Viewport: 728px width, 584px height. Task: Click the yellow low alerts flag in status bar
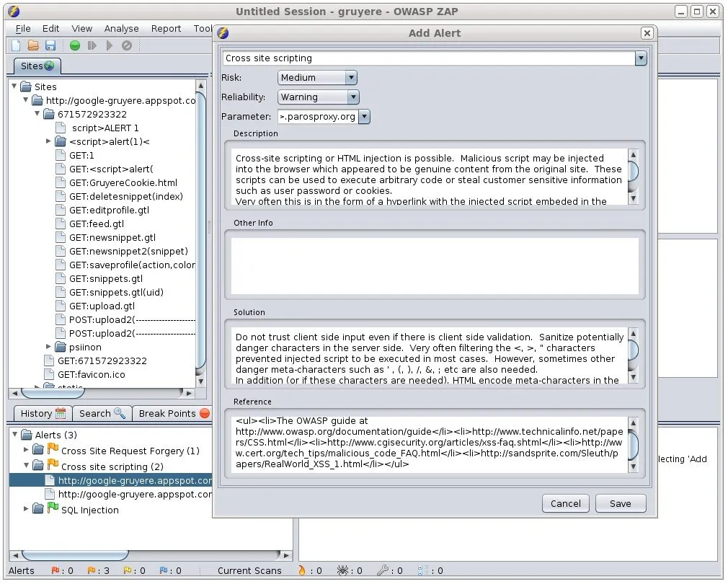[127, 570]
